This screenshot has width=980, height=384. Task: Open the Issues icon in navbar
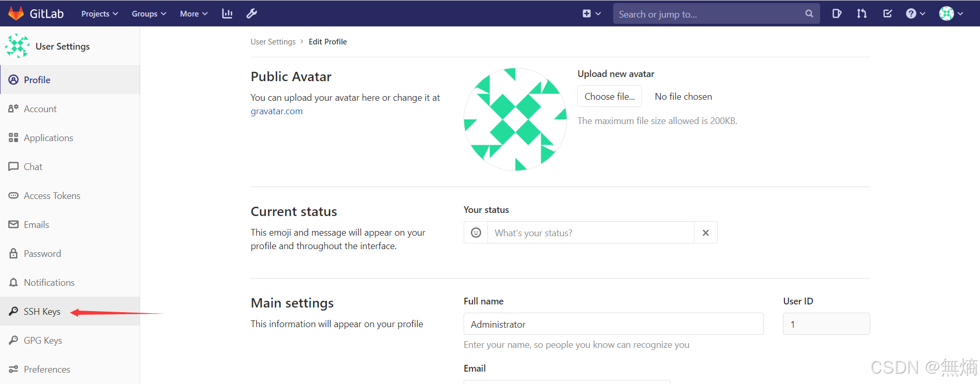point(837,14)
